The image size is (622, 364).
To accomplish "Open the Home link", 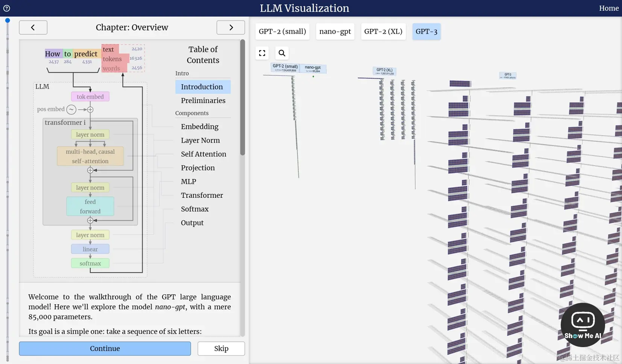I will [609, 8].
